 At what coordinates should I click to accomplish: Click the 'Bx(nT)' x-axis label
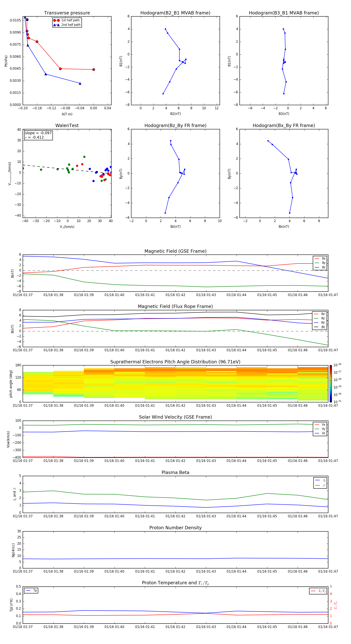pyautogui.click(x=284, y=227)
